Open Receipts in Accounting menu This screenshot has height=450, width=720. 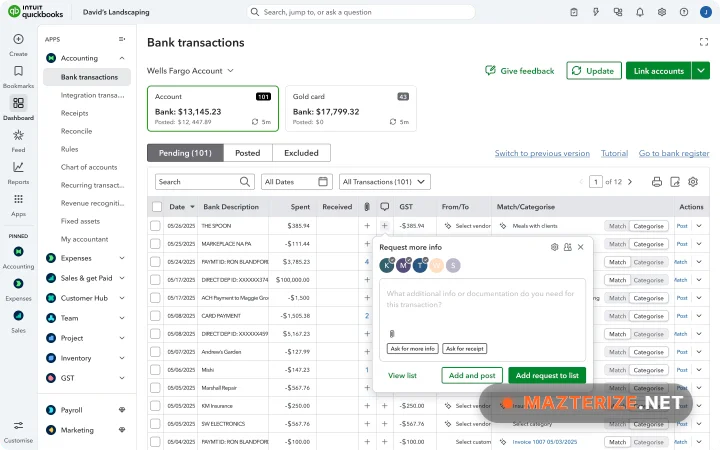pyautogui.click(x=74, y=113)
